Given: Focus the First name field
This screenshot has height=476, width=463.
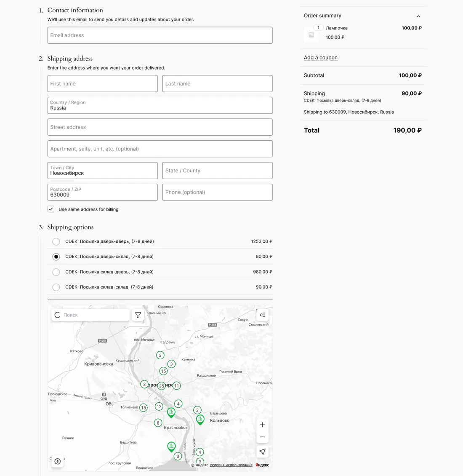Looking at the screenshot, I should pos(103,83).
